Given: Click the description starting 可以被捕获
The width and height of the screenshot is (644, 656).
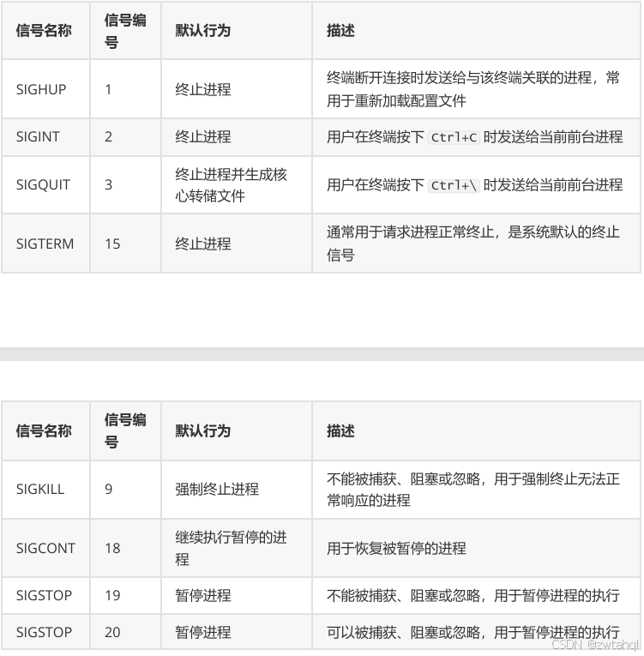Looking at the screenshot, I should 472,632.
